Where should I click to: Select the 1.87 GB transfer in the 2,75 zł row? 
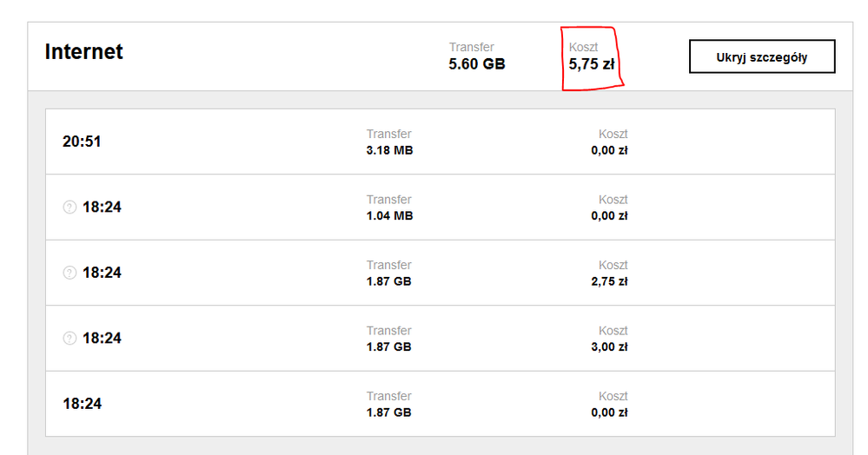388,281
